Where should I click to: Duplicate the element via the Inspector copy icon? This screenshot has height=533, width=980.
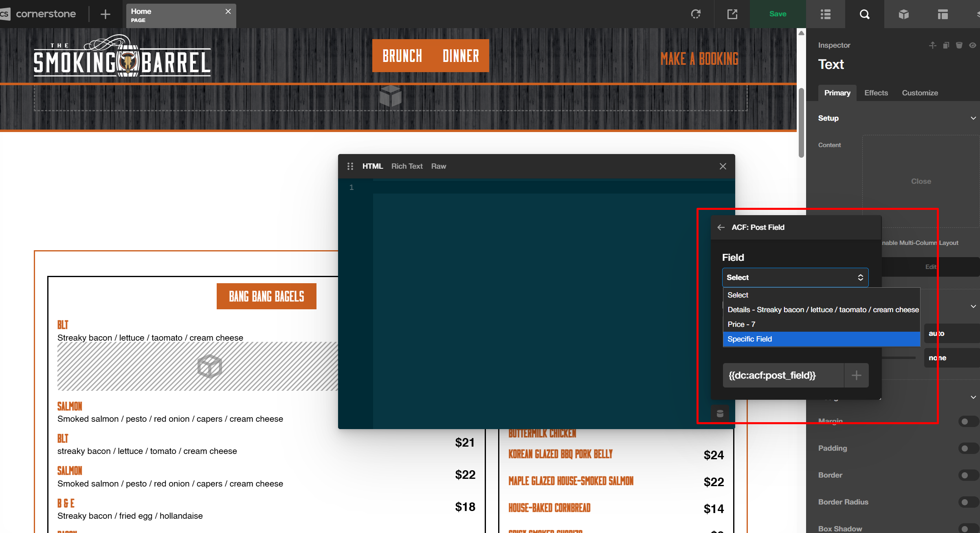(946, 45)
